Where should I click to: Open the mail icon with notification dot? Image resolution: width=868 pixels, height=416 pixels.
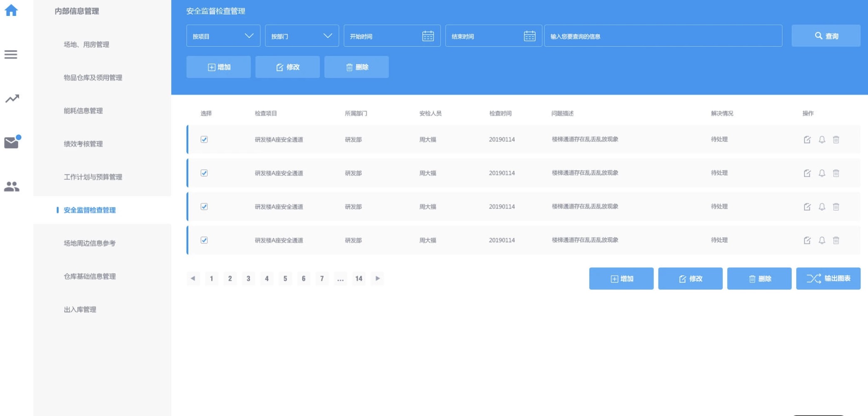[12, 142]
